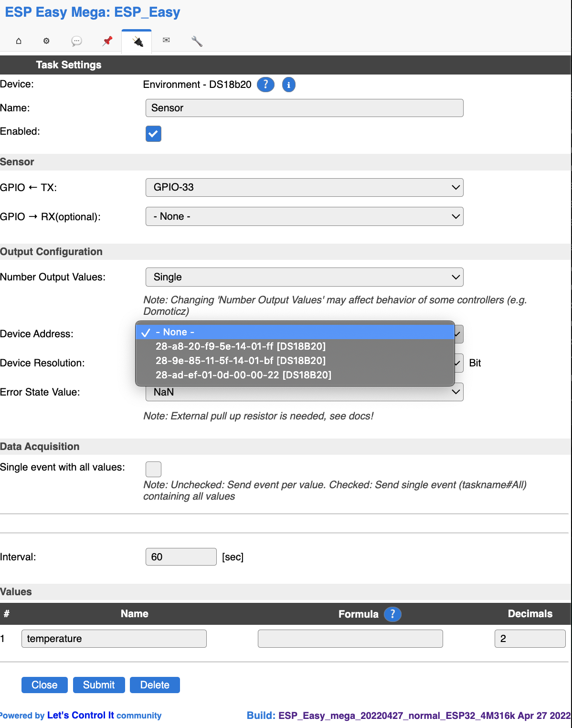Image resolution: width=572 pixels, height=728 pixels.
Task: Open the Config gear icon
Action: [x=46, y=41]
